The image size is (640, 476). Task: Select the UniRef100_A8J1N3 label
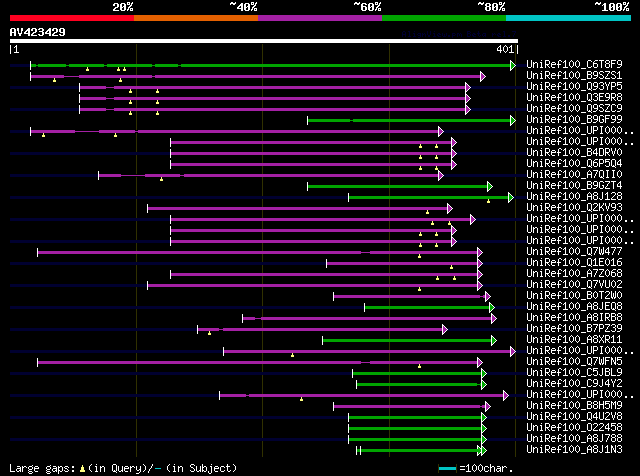[x=574, y=450]
